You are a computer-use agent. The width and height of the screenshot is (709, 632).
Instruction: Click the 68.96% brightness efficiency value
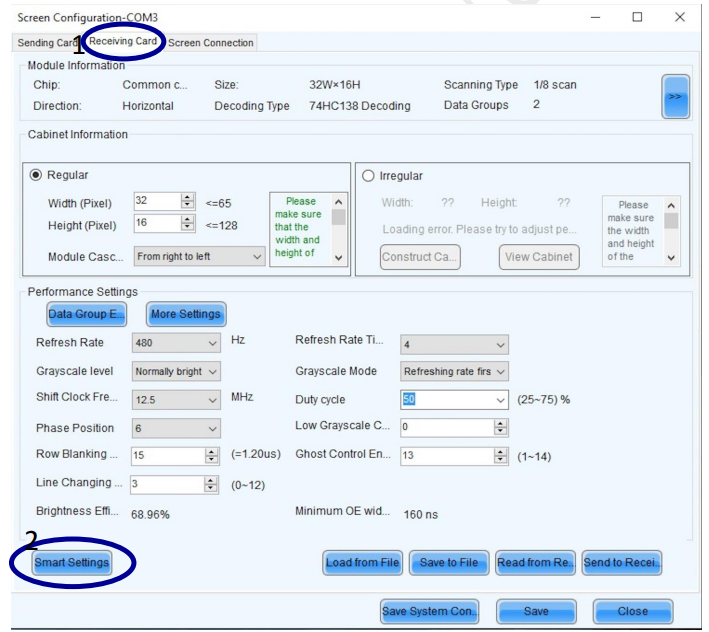click(x=150, y=514)
